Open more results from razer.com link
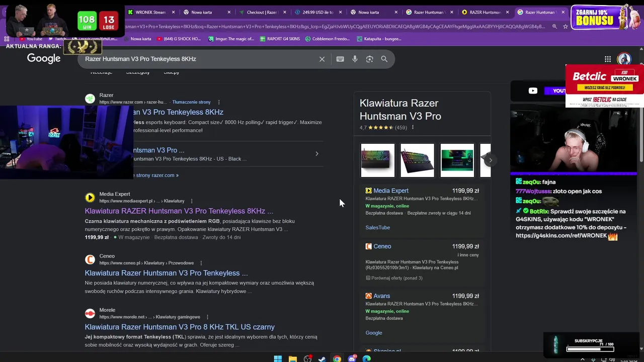Viewport: 644px width, 362px height. pyautogui.click(x=156, y=175)
